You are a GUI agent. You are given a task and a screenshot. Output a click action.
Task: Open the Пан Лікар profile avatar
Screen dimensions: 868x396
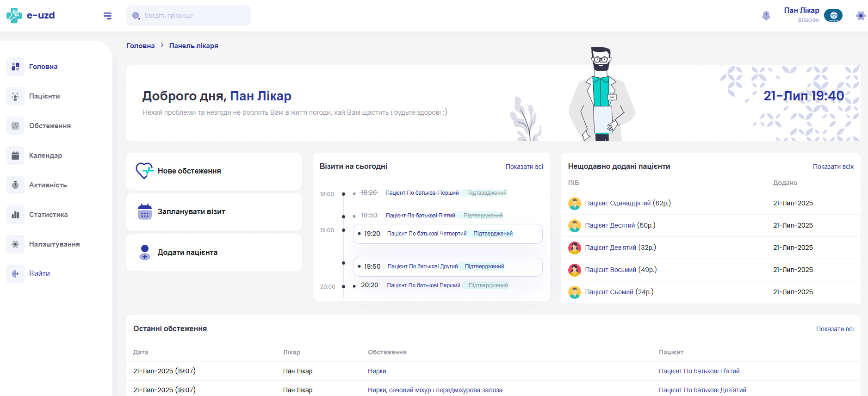[x=833, y=16]
